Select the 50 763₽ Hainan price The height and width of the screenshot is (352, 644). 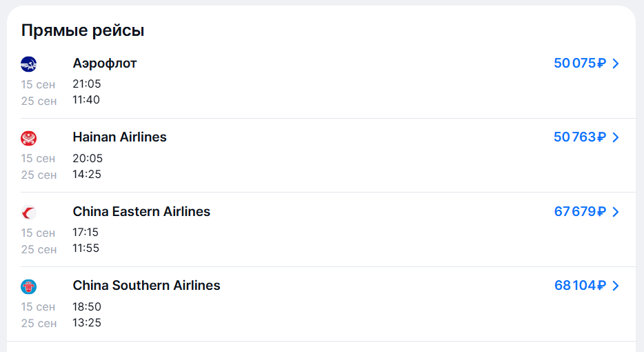point(579,137)
